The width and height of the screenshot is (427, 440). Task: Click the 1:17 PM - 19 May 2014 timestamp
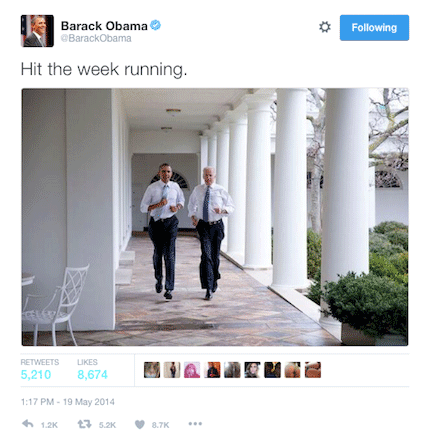[x=68, y=402]
